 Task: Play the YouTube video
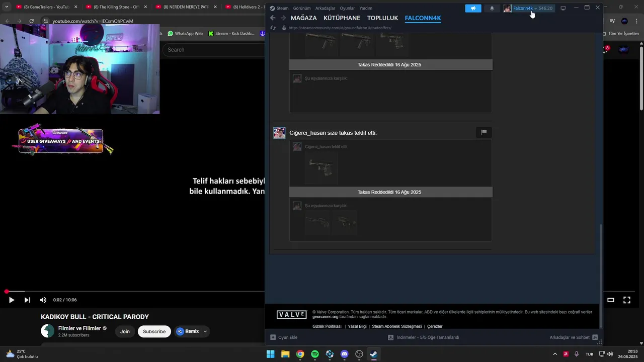[11, 300]
